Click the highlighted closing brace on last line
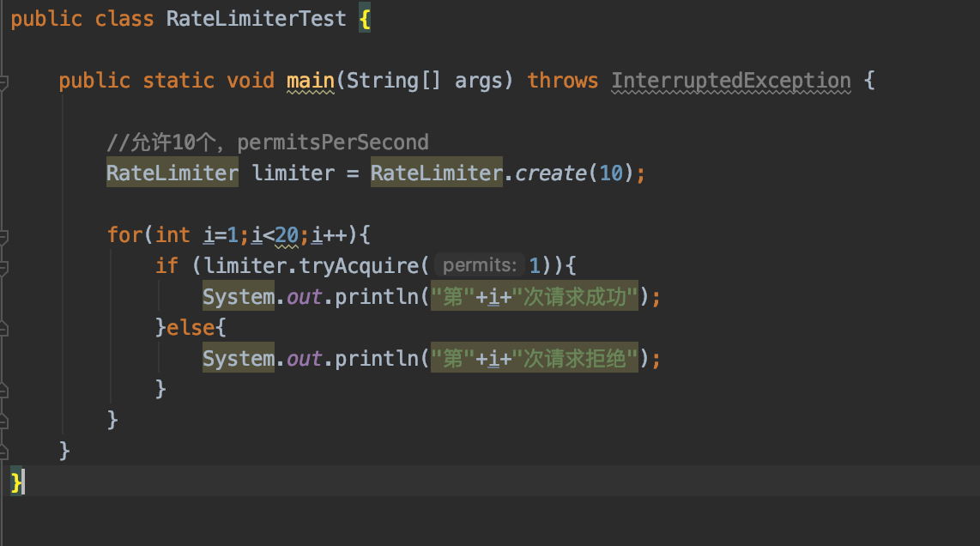This screenshot has width=980, height=546. coord(15,482)
